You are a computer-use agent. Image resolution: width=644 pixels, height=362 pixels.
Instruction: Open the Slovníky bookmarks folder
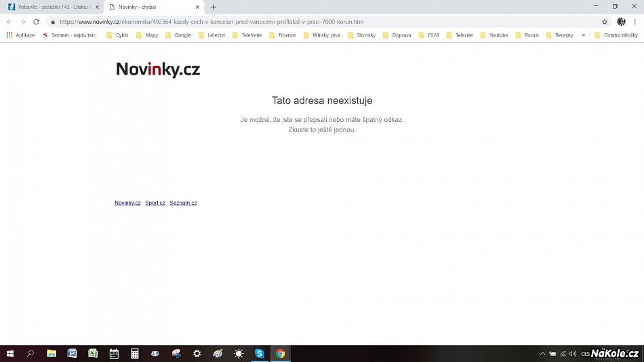coord(361,35)
